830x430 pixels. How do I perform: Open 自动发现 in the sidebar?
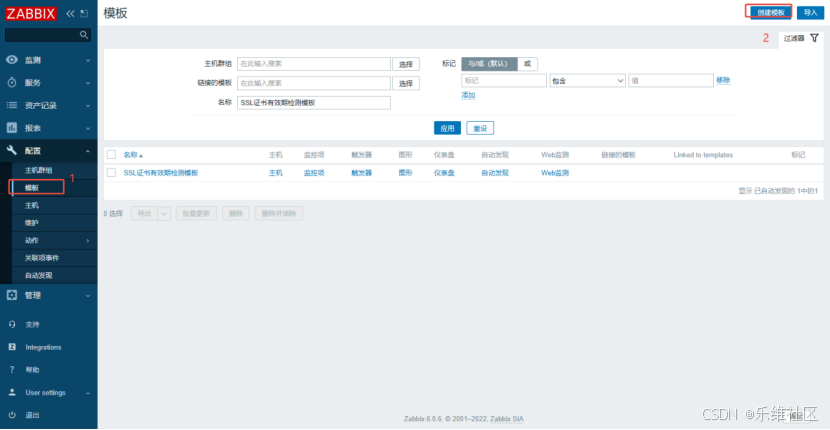pos(38,275)
